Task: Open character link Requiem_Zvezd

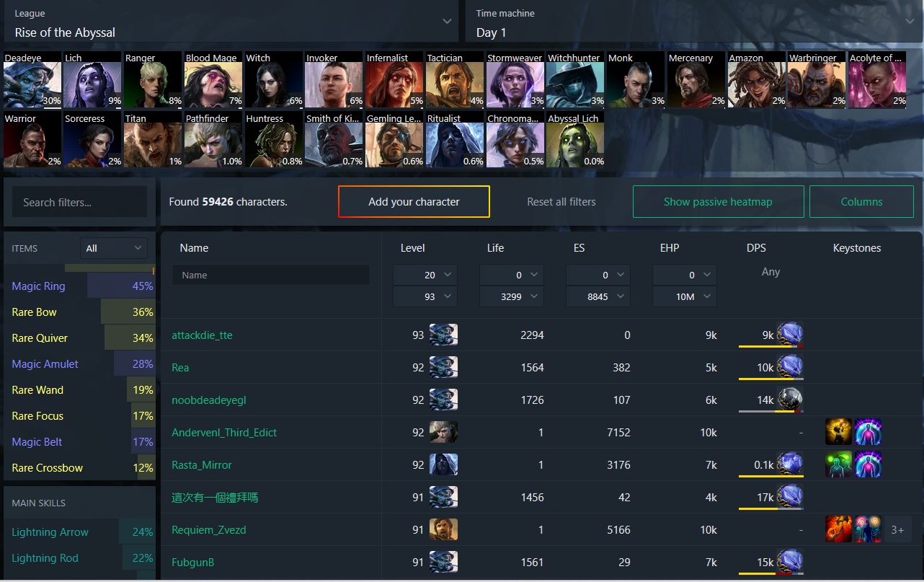Action: [x=209, y=530]
